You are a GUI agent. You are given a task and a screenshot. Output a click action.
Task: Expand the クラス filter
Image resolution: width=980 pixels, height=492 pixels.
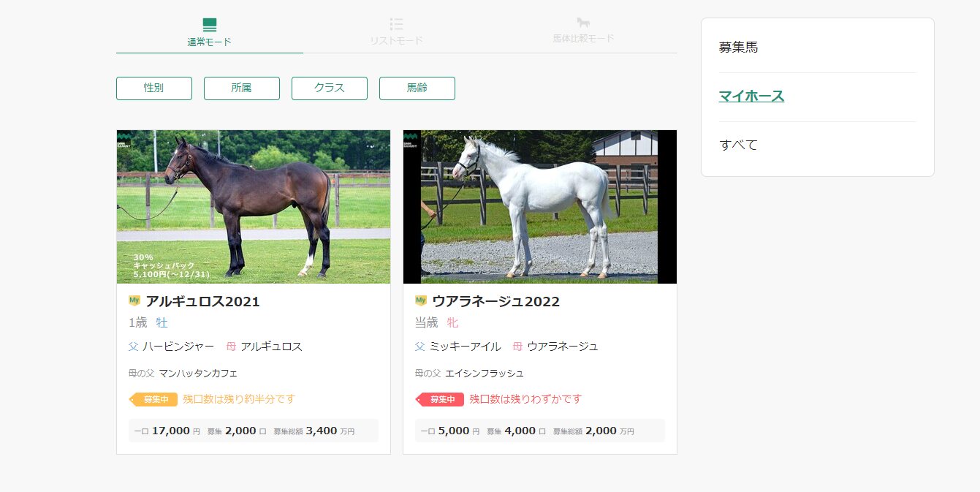330,88
